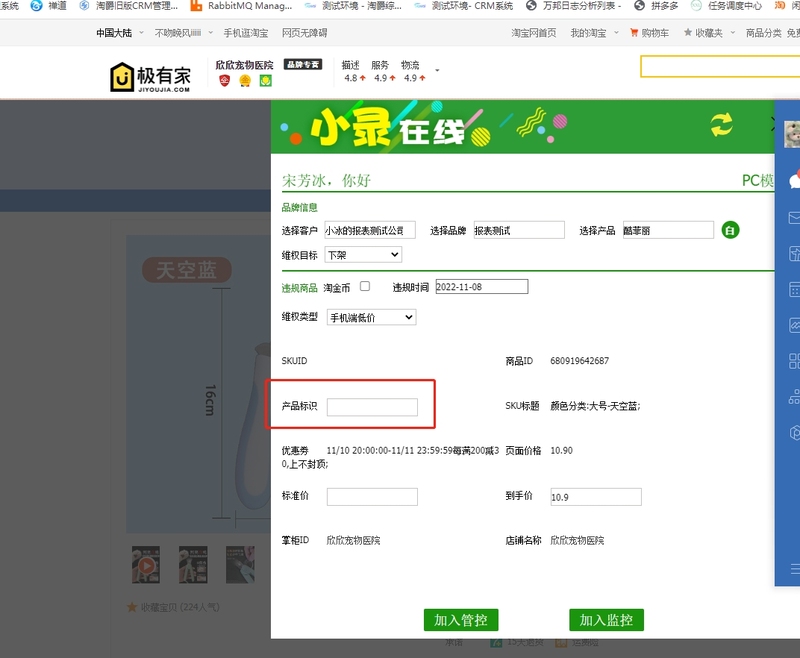Click the 加入管控 button
Viewport: 800px width, 658px height.
coord(461,620)
